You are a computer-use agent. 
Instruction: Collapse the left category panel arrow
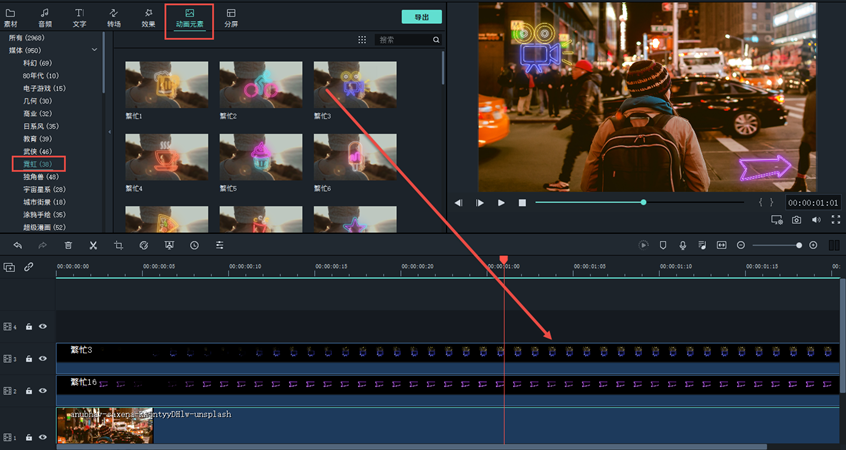click(109, 131)
